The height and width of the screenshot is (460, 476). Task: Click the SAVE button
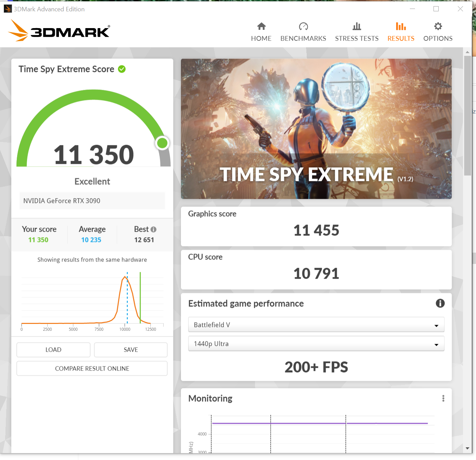(131, 350)
